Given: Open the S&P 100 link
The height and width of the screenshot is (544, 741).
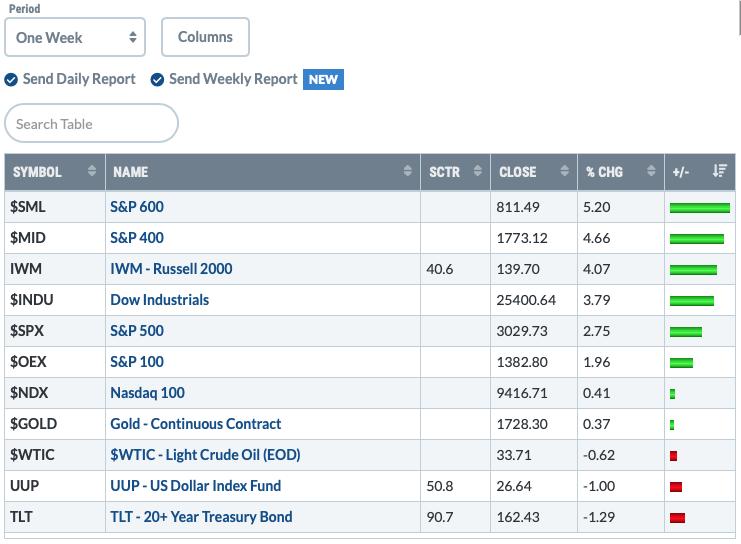Looking at the screenshot, I should pos(137,362).
